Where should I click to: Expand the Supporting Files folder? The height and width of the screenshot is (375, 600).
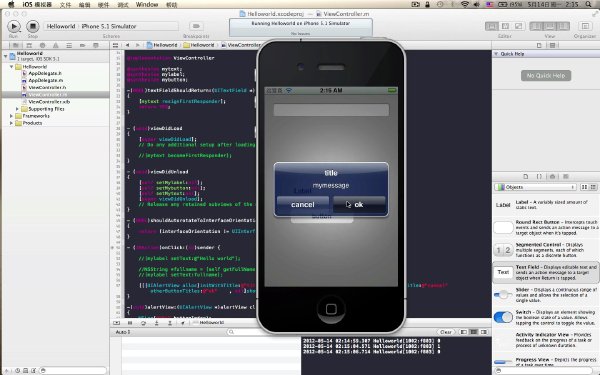tap(17, 109)
